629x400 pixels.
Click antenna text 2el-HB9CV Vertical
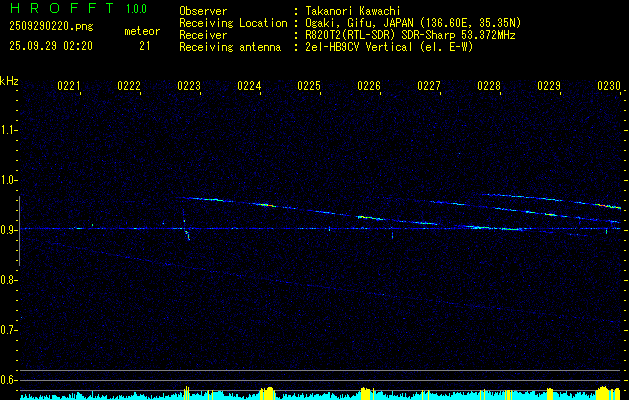(x=359, y=47)
